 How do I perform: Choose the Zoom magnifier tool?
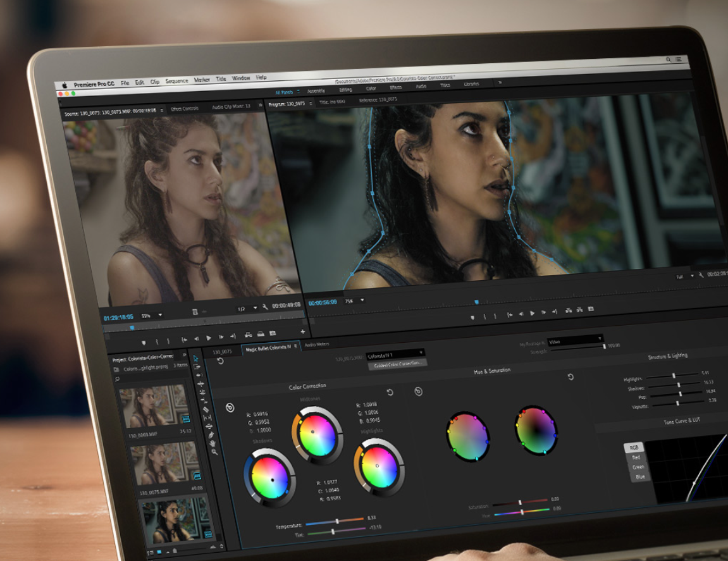tap(214, 452)
